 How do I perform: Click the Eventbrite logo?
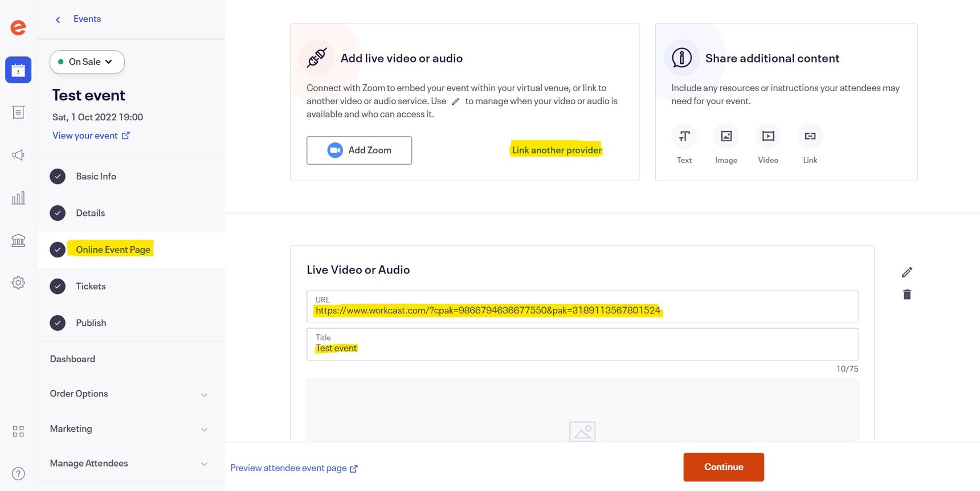tap(18, 27)
